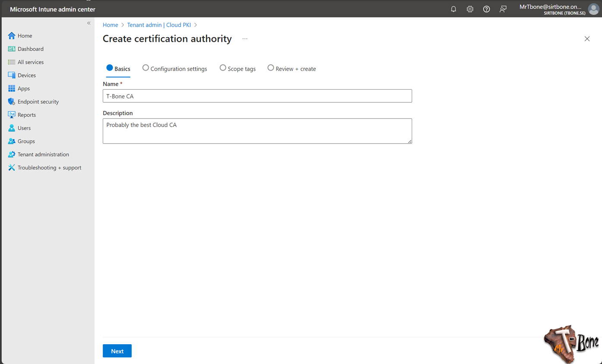
Task: Open the help icon
Action: coord(486,9)
